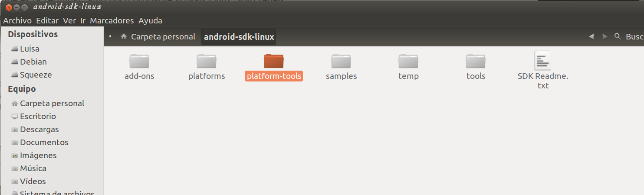Open the Editar menu
This screenshot has width=644, height=195.
[x=47, y=20]
